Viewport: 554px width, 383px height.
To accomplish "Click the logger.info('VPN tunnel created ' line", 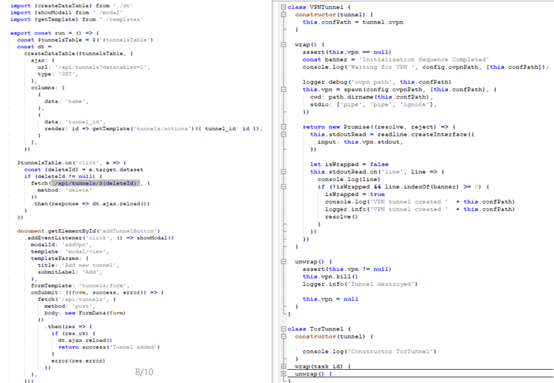I will pos(420,209).
